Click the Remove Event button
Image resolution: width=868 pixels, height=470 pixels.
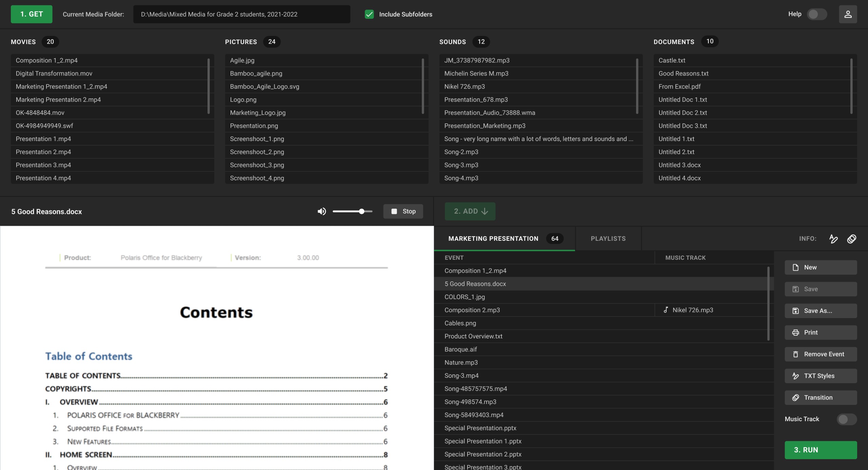pos(821,354)
